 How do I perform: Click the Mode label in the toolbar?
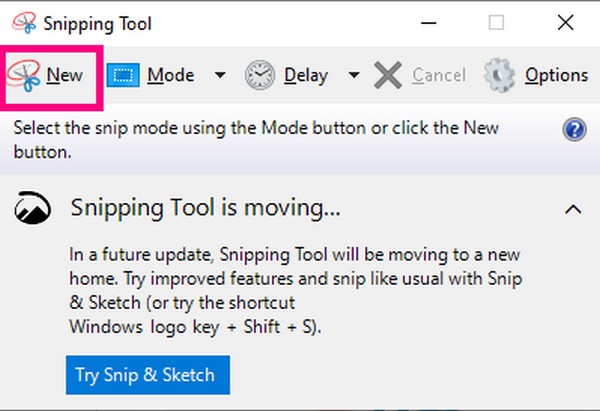(170, 75)
